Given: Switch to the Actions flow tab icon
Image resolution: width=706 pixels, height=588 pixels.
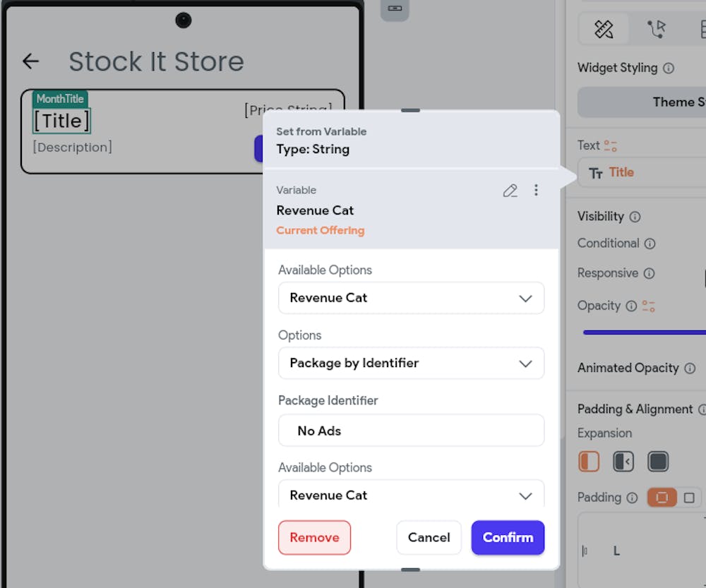Looking at the screenshot, I should point(657,29).
